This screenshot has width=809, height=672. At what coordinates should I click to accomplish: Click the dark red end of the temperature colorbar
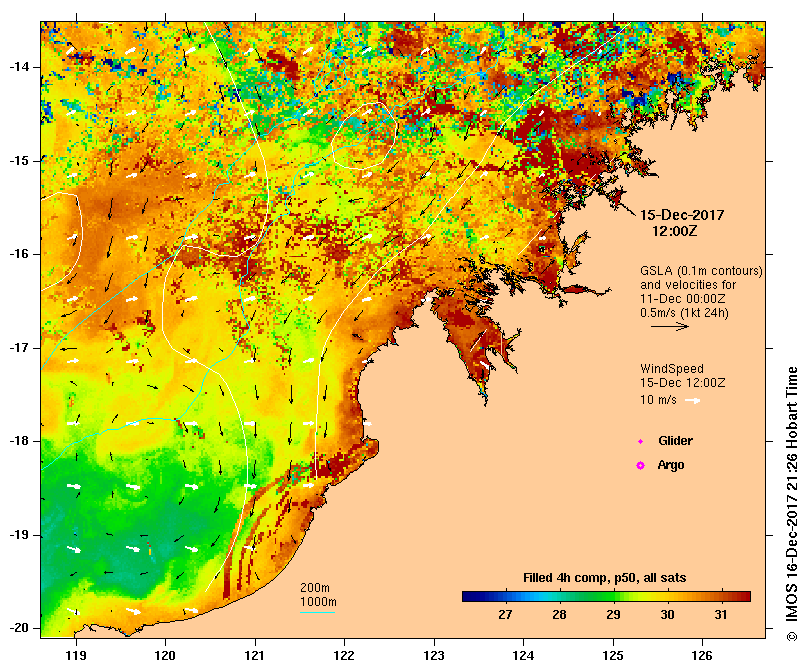(745, 597)
